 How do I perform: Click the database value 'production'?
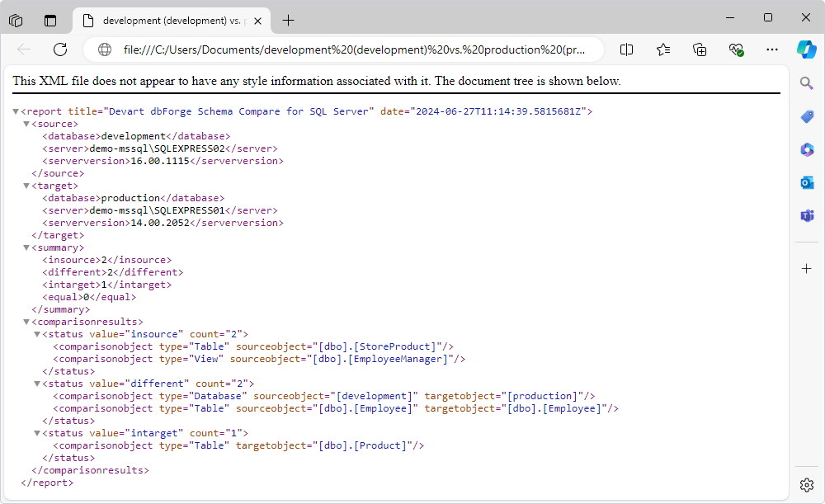click(x=130, y=198)
